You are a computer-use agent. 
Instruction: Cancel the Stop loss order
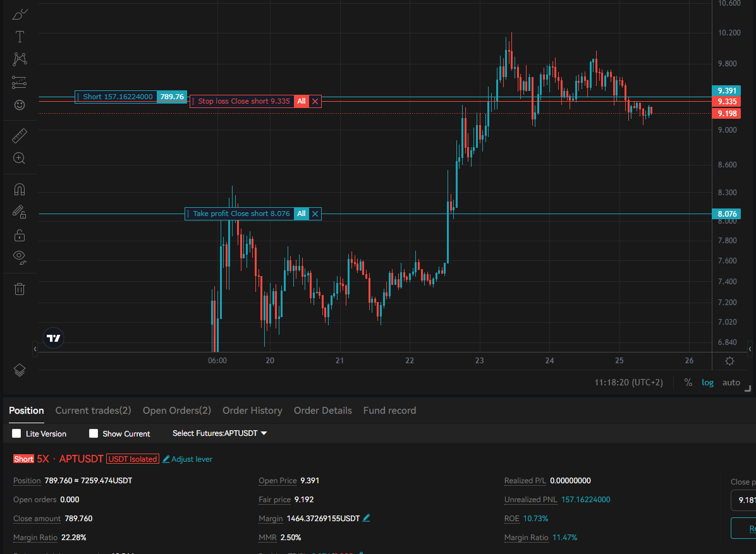click(x=315, y=101)
